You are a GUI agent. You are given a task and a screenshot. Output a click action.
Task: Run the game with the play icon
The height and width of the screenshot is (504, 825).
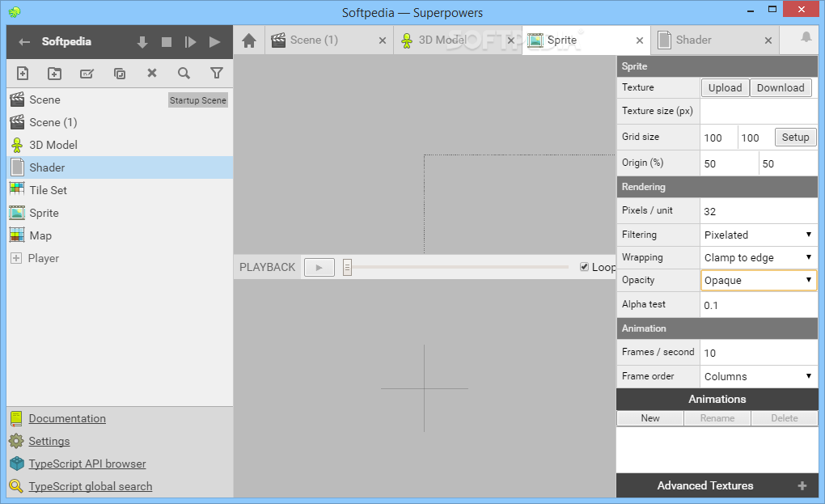214,42
